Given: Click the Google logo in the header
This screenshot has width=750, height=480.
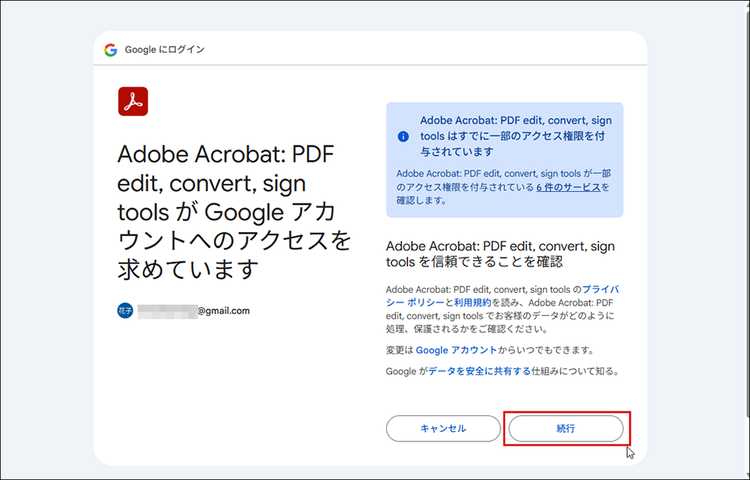Looking at the screenshot, I should coord(110,49).
